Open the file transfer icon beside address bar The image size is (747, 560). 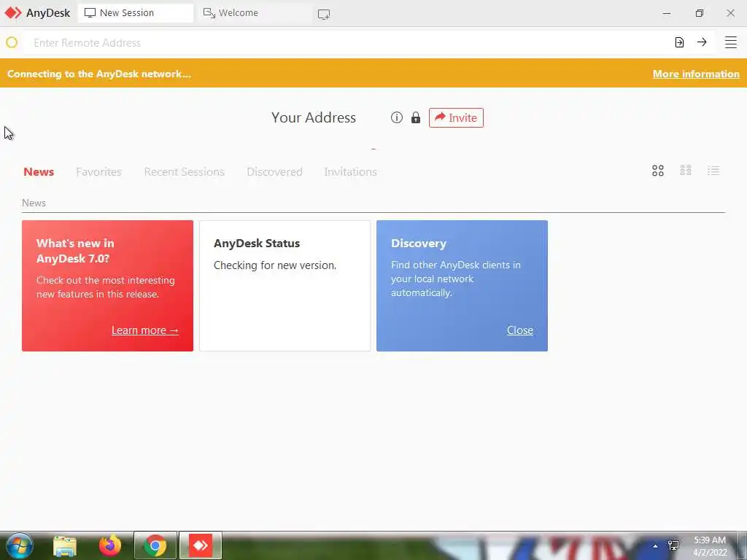[x=679, y=42]
